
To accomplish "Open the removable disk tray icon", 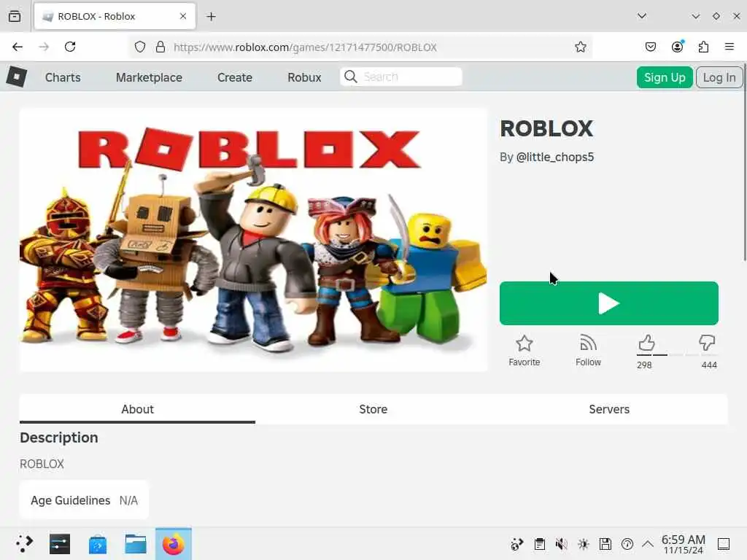I will point(605,544).
